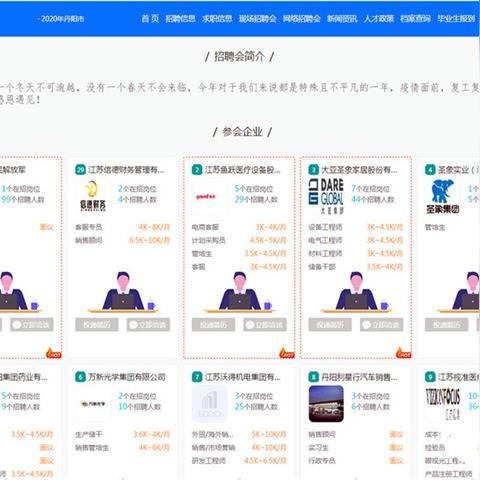Open the 招聘信息 menu item
480x480 pixels.
(x=180, y=19)
